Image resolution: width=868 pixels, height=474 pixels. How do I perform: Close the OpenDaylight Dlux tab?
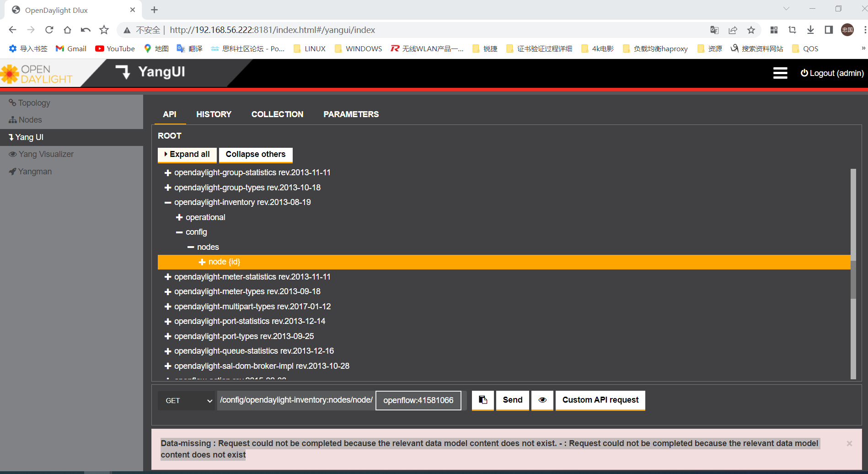pos(133,10)
